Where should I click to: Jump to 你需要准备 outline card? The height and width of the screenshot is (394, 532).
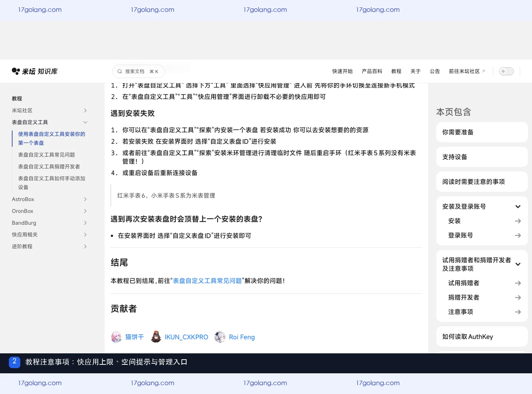pyautogui.click(x=482, y=132)
